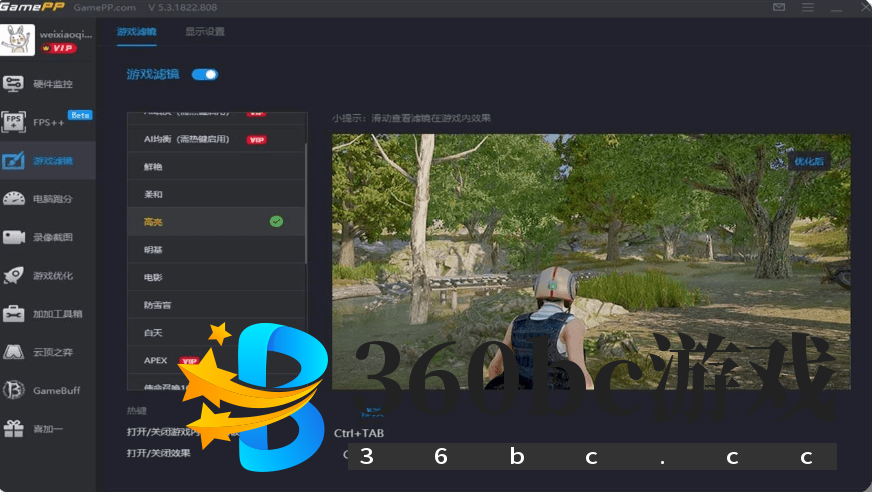Select the 电影 filter preset
This screenshot has height=492, width=872.
153,276
